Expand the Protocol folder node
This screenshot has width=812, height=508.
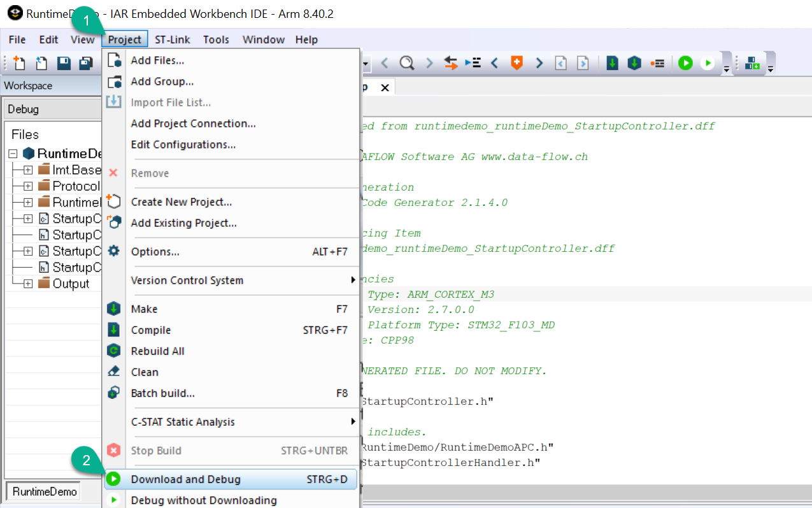[28, 186]
